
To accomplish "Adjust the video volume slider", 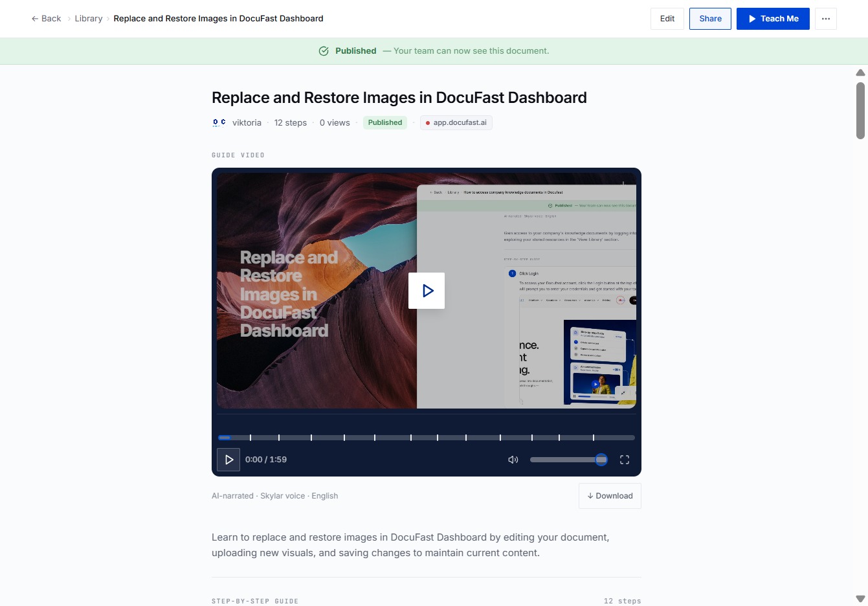I will [x=569, y=460].
